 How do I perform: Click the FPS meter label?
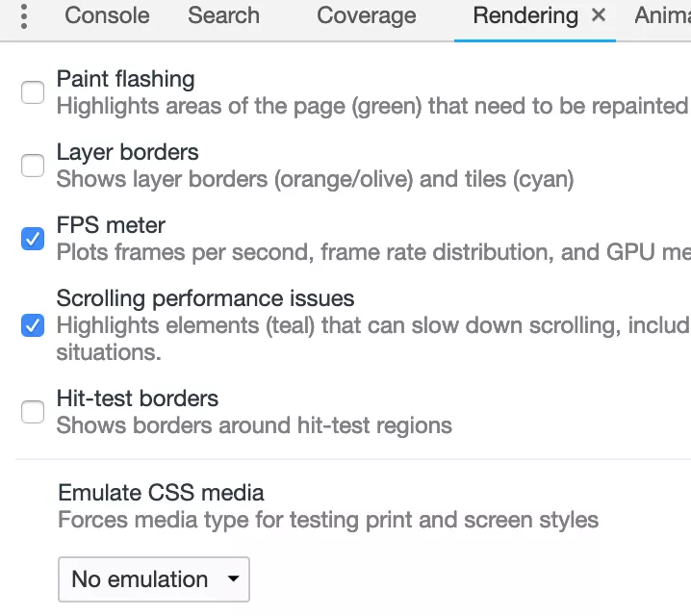(111, 225)
